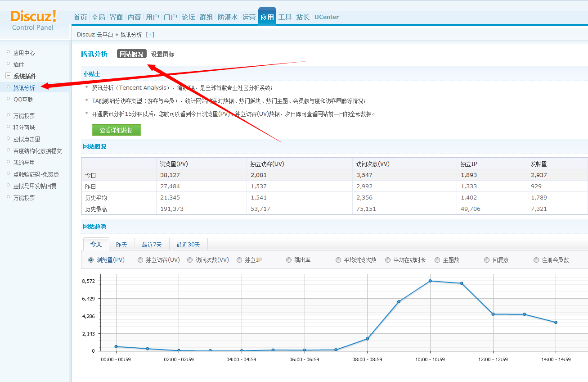Select the 最近30天 trend tab
The width and height of the screenshot is (588, 382).
click(189, 245)
